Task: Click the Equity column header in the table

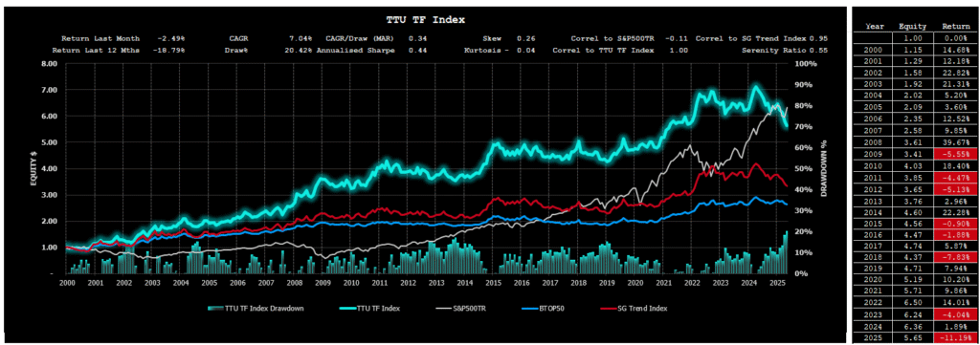Action: click(x=912, y=27)
